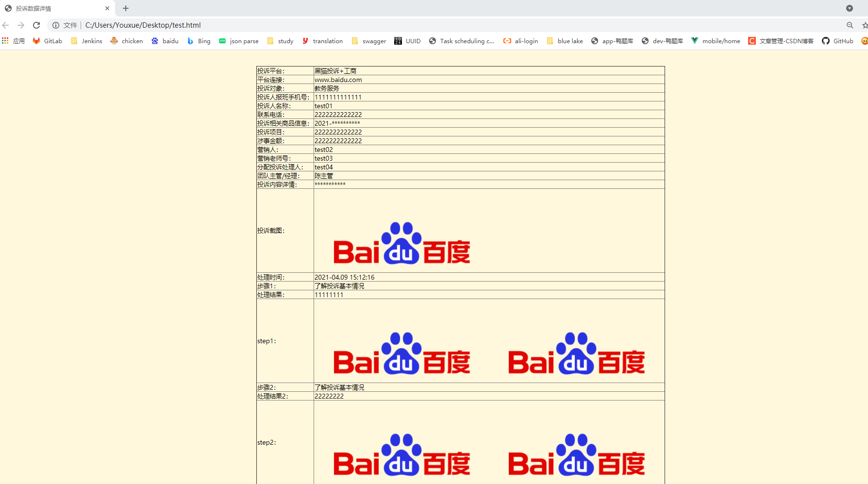The height and width of the screenshot is (484, 868).
Task: Open the 应用 apps grid shortcut
Action: pyautogui.click(x=14, y=41)
